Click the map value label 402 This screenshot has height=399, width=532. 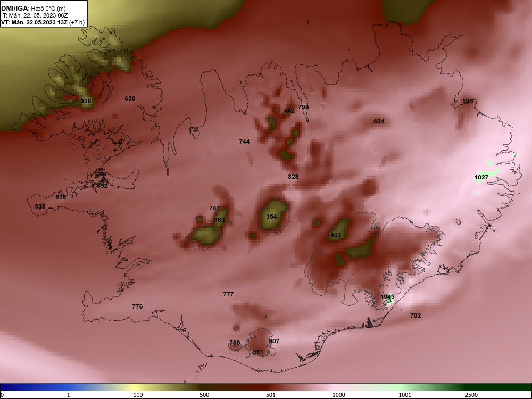(336, 235)
